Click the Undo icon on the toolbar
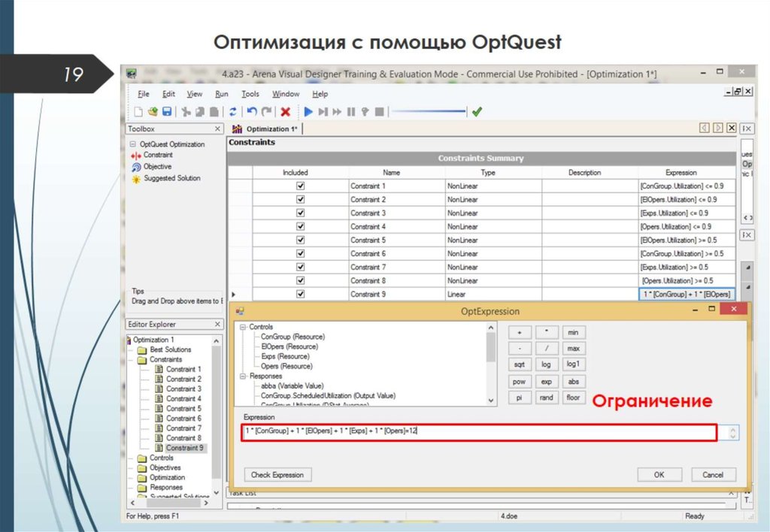The height and width of the screenshot is (532, 770). tap(250, 111)
